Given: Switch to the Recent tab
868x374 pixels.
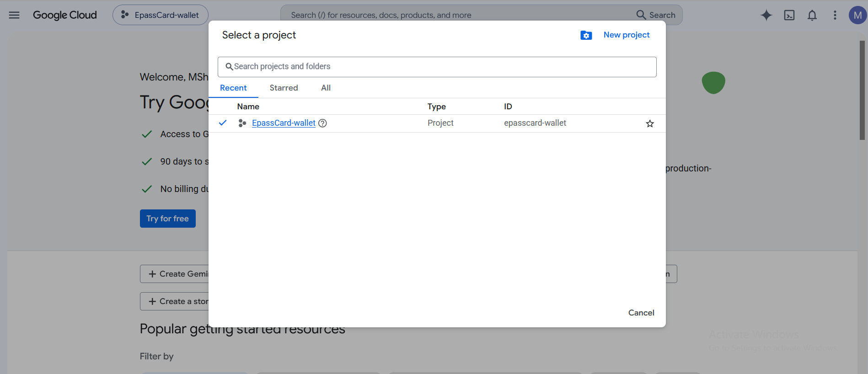Looking at the screenshot, I should [233, 88].
